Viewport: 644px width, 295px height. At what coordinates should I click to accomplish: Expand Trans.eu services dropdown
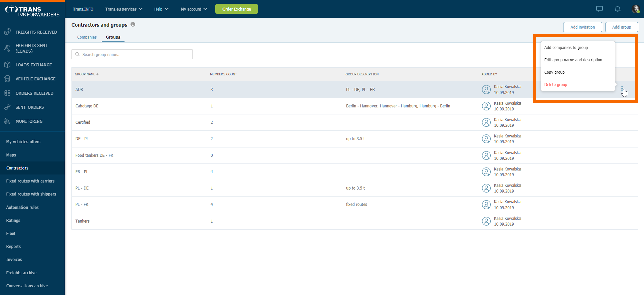pyautogui.click(x=123, y=9)
